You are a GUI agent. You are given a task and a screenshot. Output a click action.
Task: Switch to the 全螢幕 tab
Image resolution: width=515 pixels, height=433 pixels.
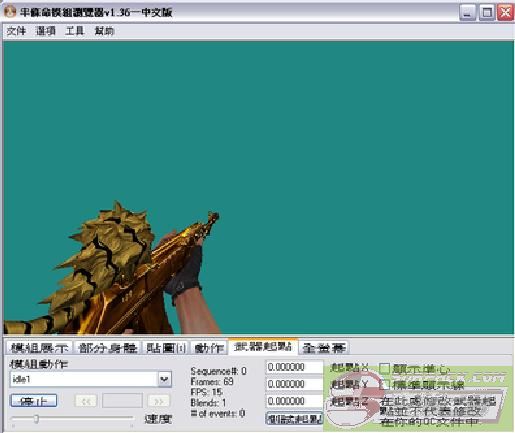click(x=324, y=348)
